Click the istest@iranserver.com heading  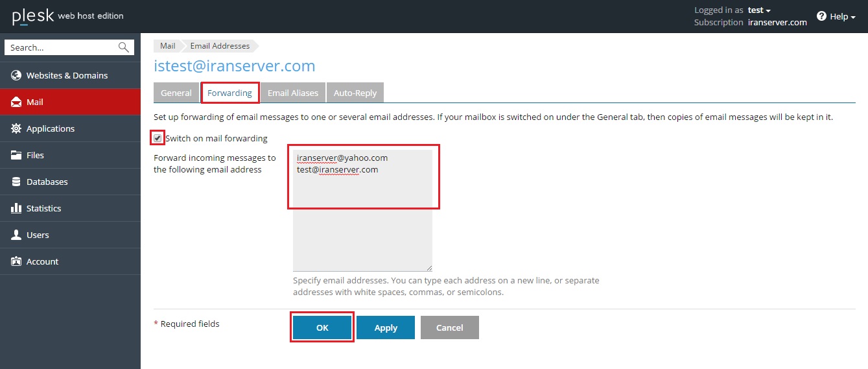pos(235,65)
